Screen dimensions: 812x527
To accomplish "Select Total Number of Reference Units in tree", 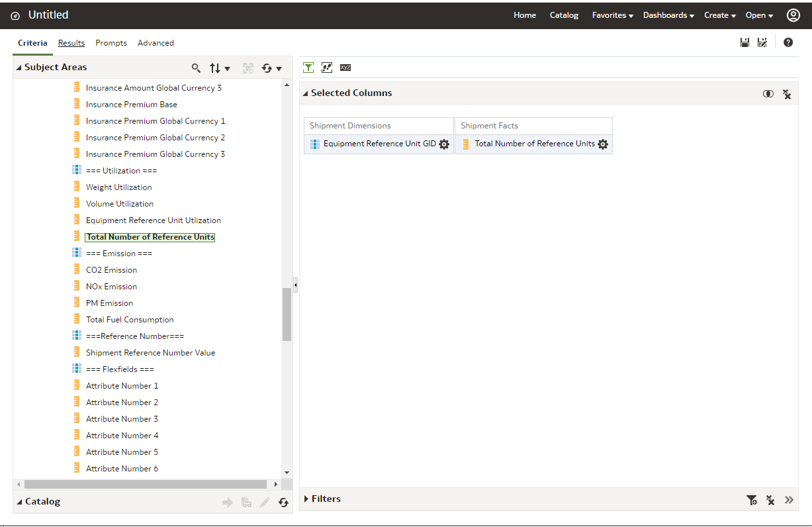I will click(x=150, y=237).
